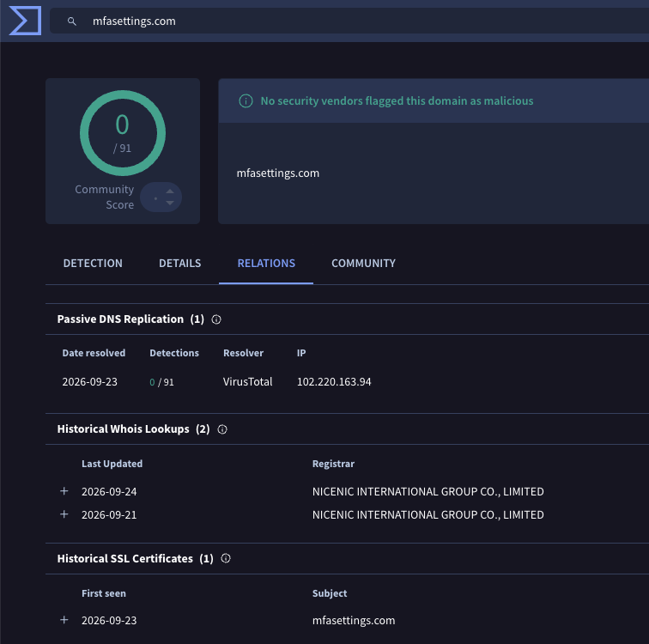
Task: Click the mfasettings.com SSL subject link
Action: [x=354, y=621]
